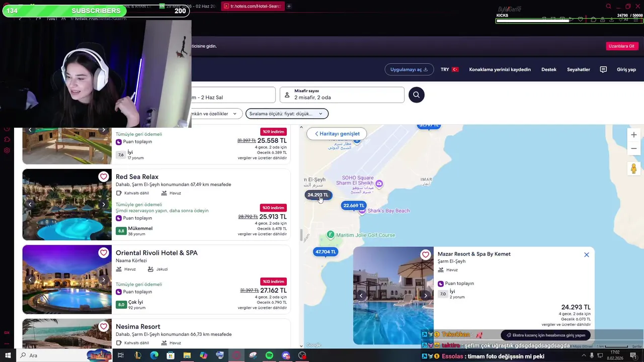The image size is (644, 362).
Task: Open Mazar Resort & Spa By Kemet title
Action: pos(474,254)
